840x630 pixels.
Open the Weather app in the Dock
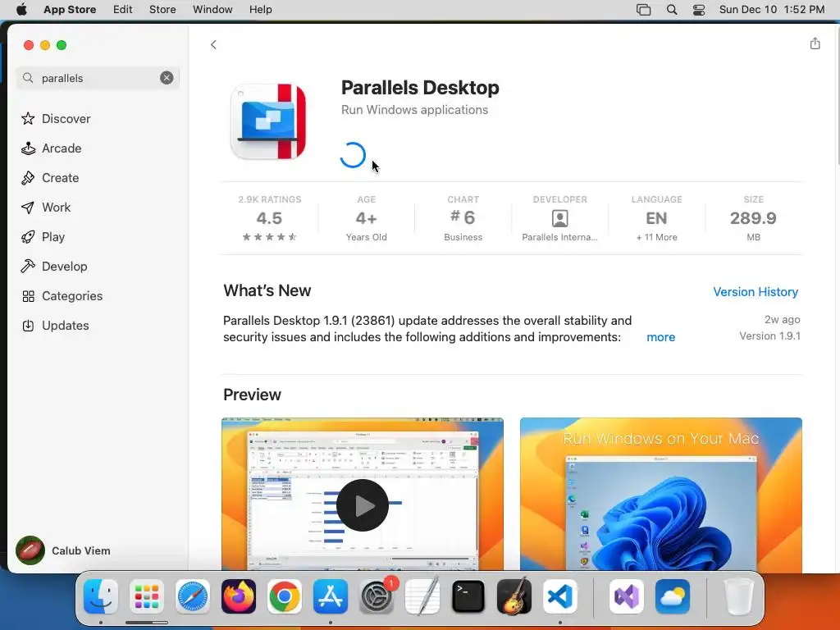(673, 596)
